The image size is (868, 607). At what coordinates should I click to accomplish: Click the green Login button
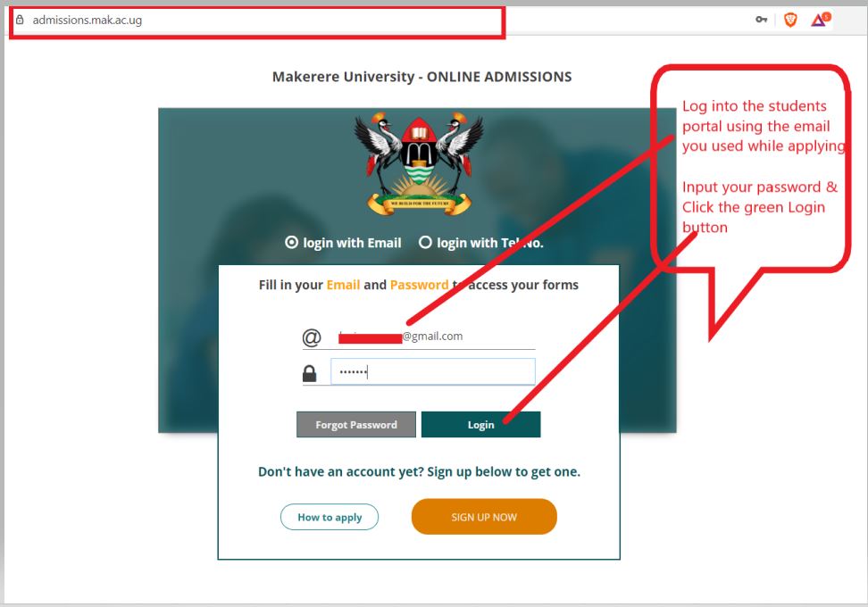point(480,424)
